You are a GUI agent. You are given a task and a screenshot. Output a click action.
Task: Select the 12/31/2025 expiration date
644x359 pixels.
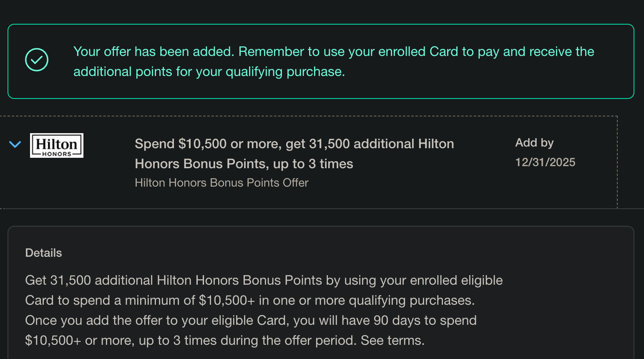(545, 162)
